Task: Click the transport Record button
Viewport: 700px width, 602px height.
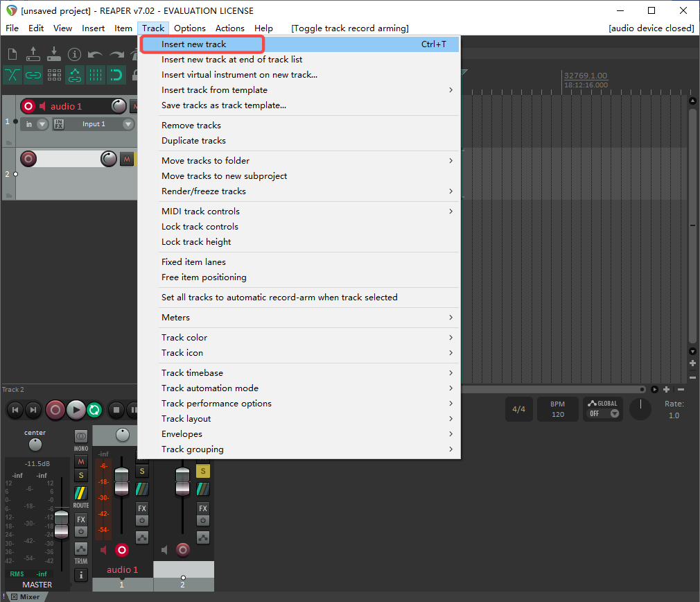Action: (x=55, y=410)
